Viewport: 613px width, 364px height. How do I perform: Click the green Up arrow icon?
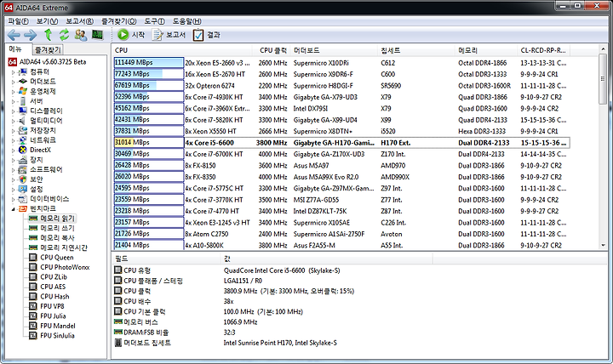(x=48, y=35)
